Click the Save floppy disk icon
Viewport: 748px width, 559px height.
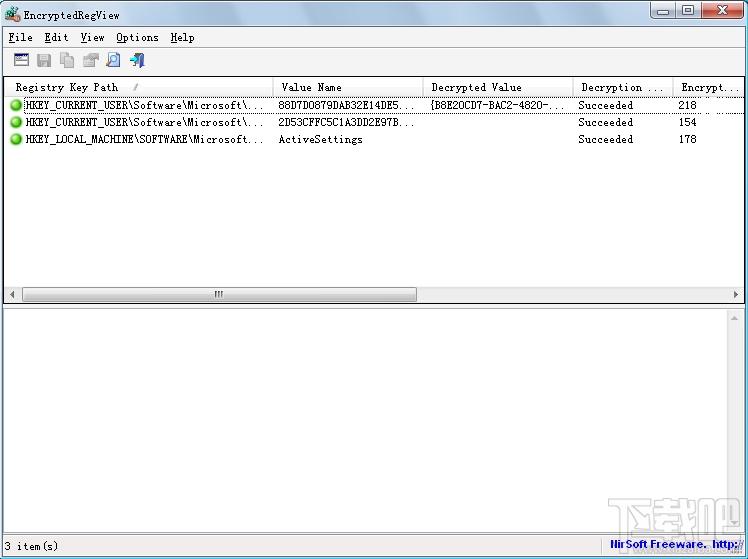[x=44, y=60]
